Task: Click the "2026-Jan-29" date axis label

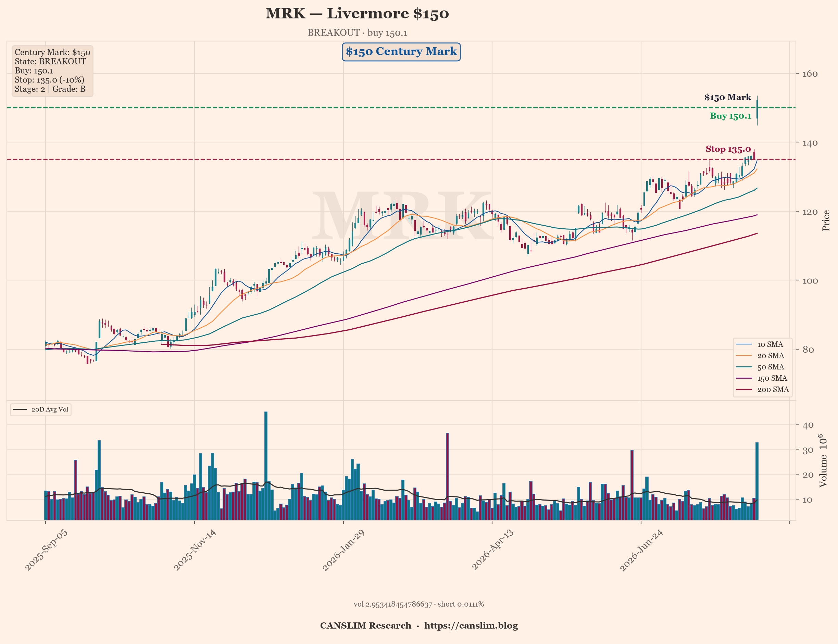Action: click(344, 550)
